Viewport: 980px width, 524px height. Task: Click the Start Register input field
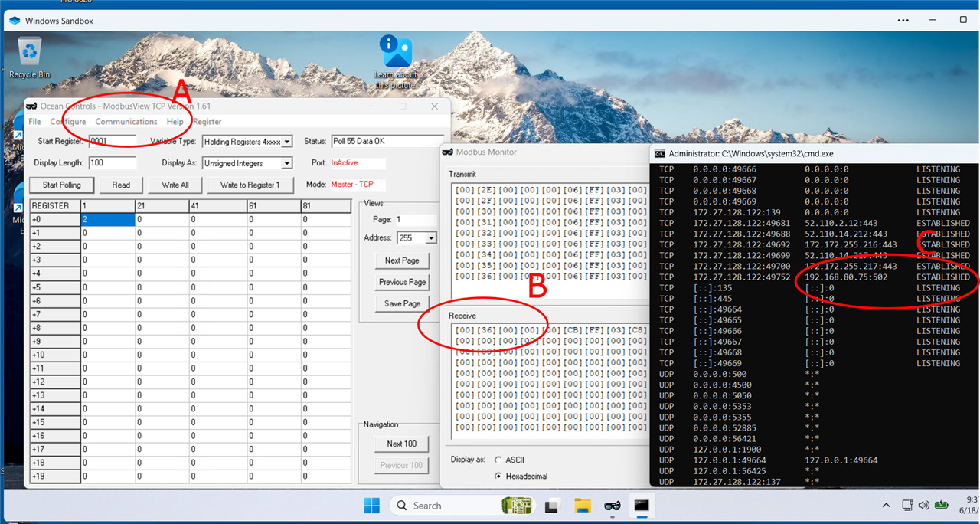point(113,141)
